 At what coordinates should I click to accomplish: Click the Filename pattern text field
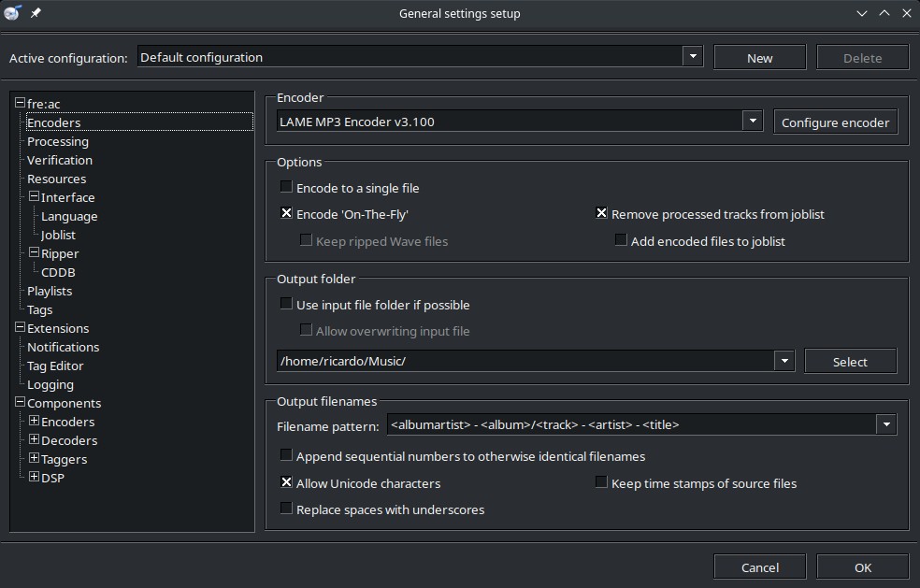click(631, 424)
